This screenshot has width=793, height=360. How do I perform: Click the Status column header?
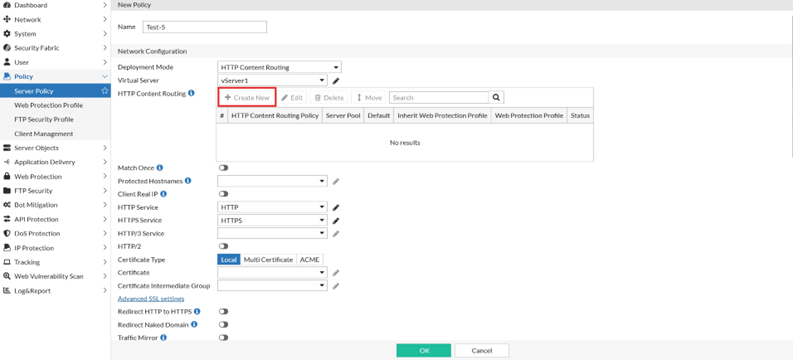tap(580, 115)
